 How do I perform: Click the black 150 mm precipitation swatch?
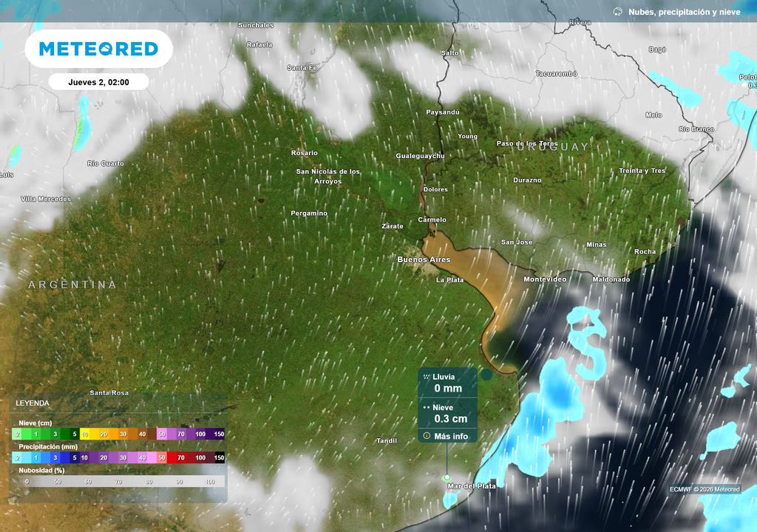tap(219, 457)
